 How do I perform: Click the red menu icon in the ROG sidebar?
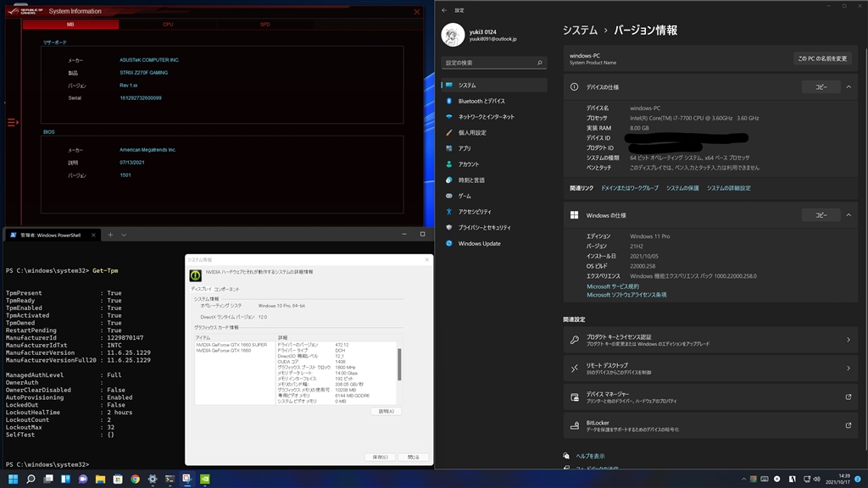[x=13, y=123]
